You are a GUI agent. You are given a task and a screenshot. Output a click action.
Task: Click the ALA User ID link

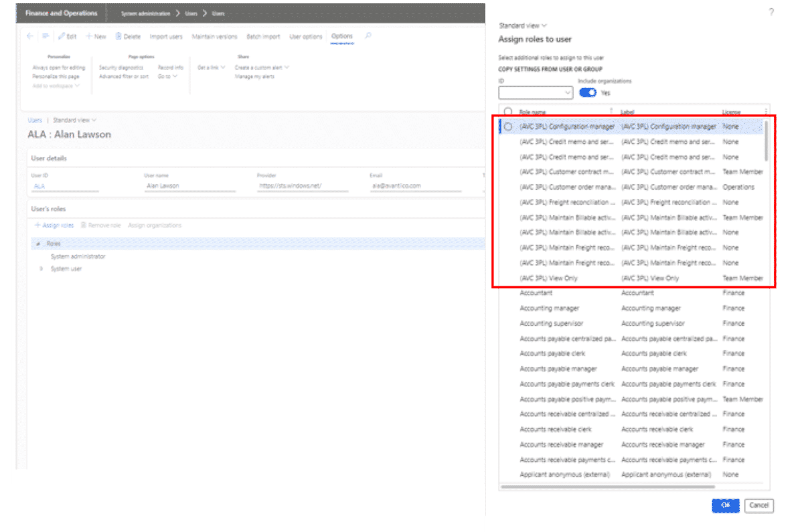[39, 186]
